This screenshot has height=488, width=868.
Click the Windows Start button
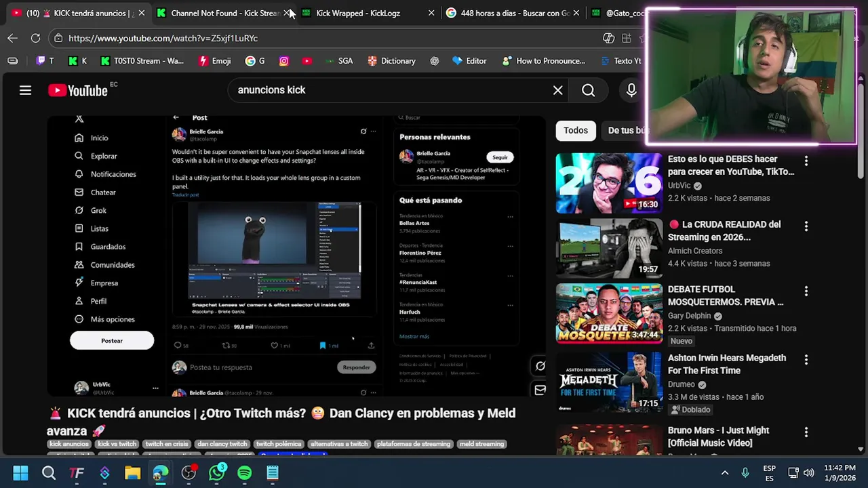(x=20, y=472)
